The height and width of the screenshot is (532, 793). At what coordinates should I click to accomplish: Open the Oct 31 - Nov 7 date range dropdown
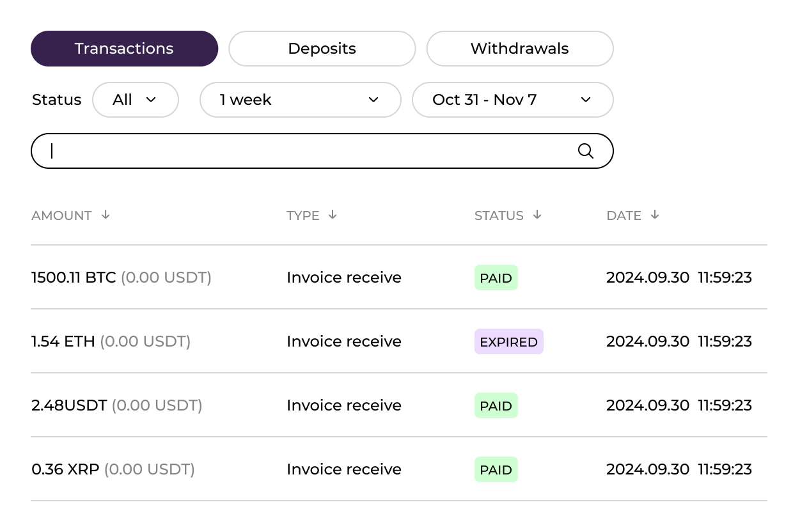[512, 100]
